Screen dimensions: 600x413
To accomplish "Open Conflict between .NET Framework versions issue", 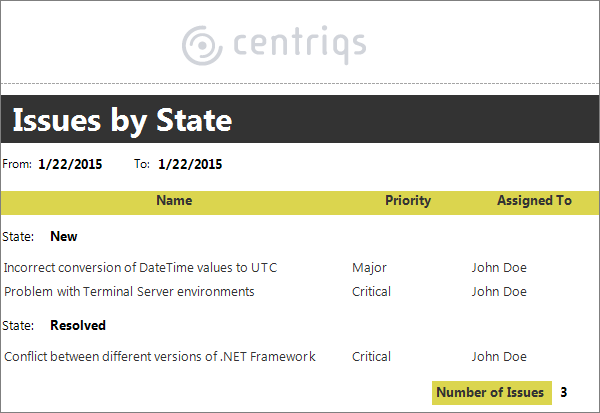I will pyautogui.click(x=160, y=357).
